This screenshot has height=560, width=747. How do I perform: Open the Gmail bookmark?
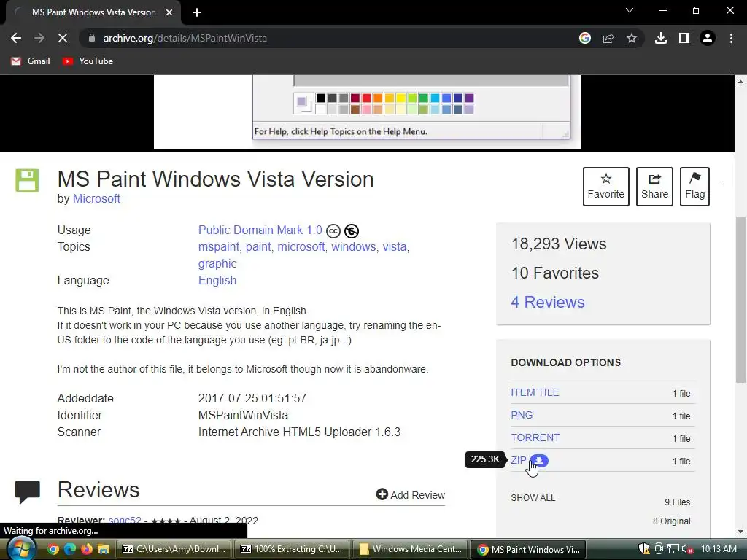coord(31,61)
